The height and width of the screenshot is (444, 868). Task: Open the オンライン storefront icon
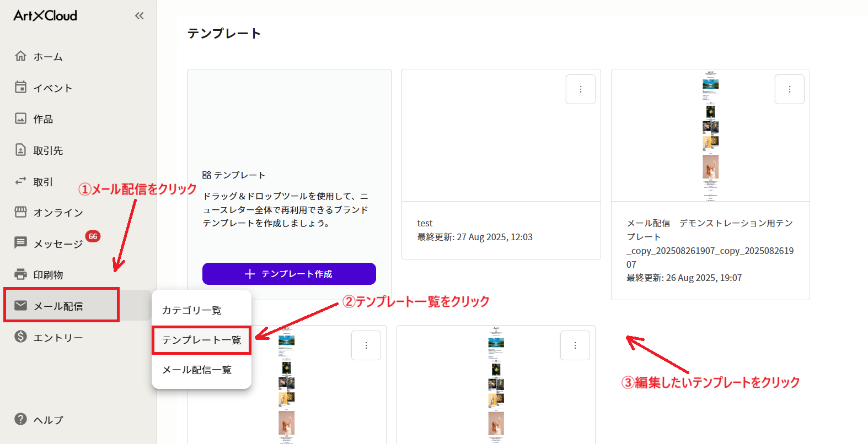tap(20, 212)
